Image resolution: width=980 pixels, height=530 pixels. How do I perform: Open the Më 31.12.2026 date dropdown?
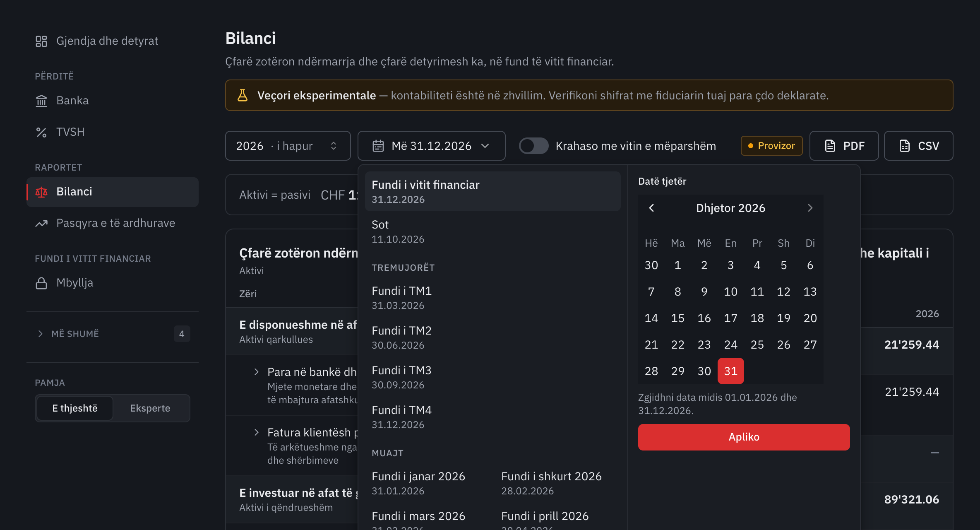click(x=432, y=146)
